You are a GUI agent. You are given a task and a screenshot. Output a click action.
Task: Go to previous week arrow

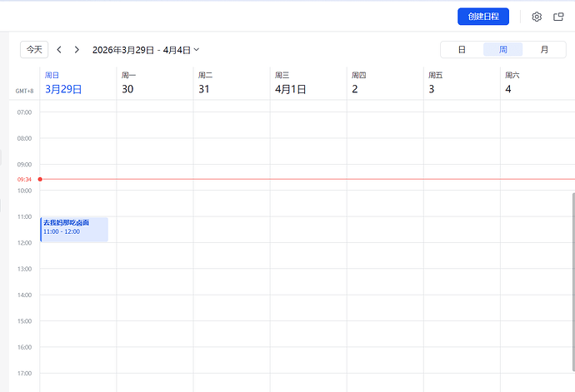pyautogui.click(x=59, y=50)
